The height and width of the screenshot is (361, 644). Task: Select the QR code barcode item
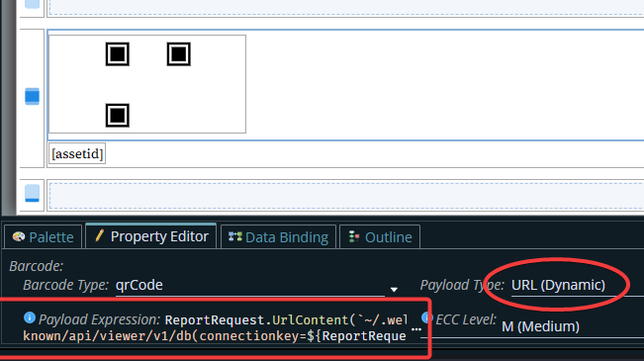(x=147, y=84)
